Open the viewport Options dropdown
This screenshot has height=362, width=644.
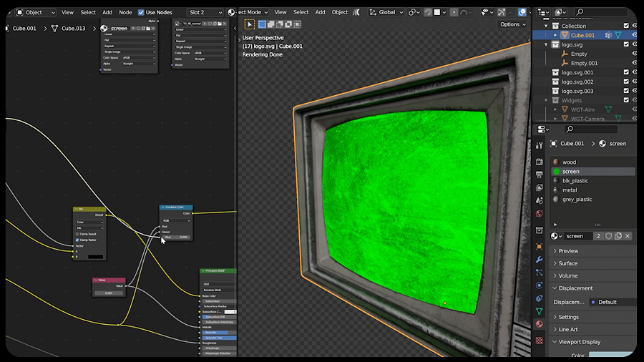click(x=513, y=24)
